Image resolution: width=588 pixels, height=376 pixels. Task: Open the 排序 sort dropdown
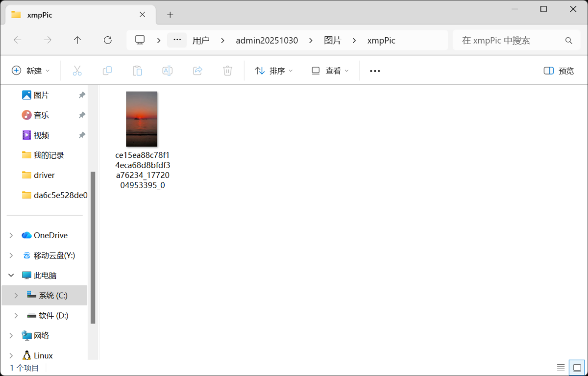coord(273,71)
